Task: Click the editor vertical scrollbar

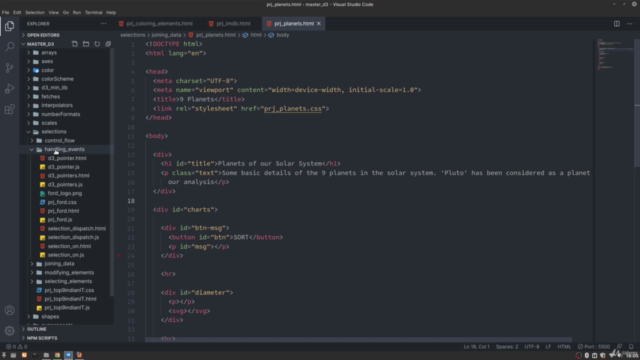Action: pos(637,102)
